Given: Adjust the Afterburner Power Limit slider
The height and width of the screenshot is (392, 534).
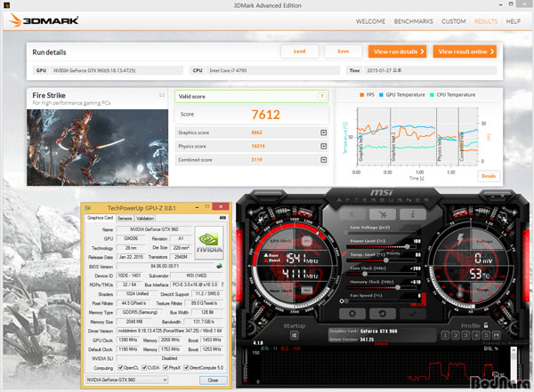Looking at the screenshot, I should point(407,246).
